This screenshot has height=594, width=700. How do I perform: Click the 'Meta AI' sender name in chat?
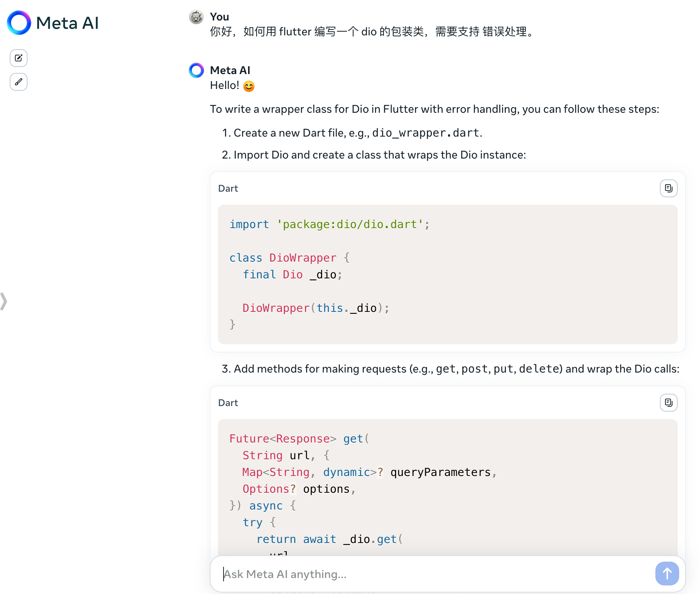(x=230, y=70)
